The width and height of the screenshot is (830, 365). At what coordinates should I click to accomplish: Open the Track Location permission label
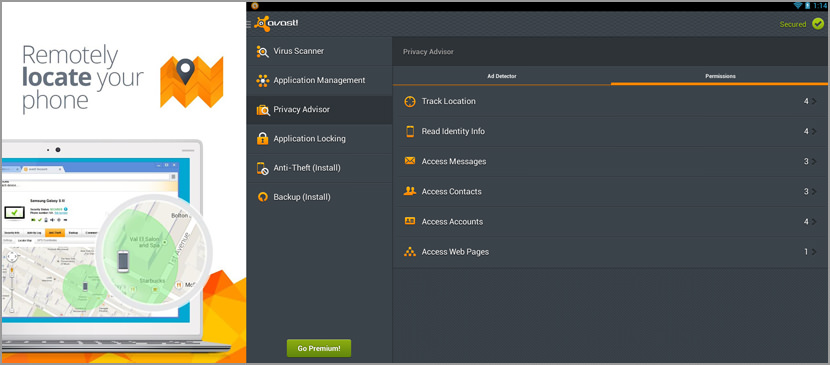[448, 101]
